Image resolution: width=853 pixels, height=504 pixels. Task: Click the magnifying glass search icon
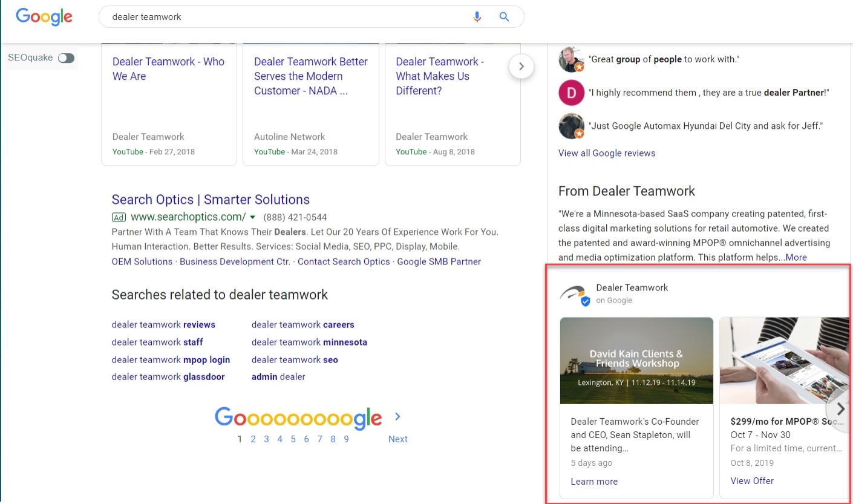point(504,17)
